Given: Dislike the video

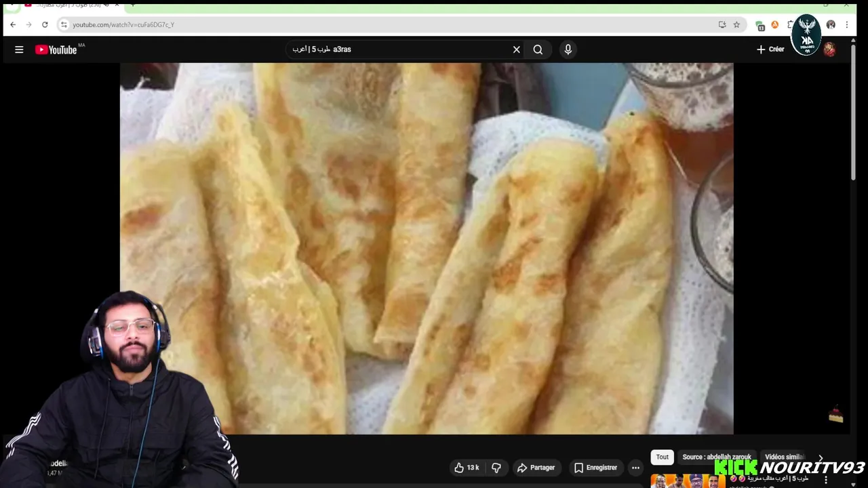Looking at the screenshot, I should 496,468.
